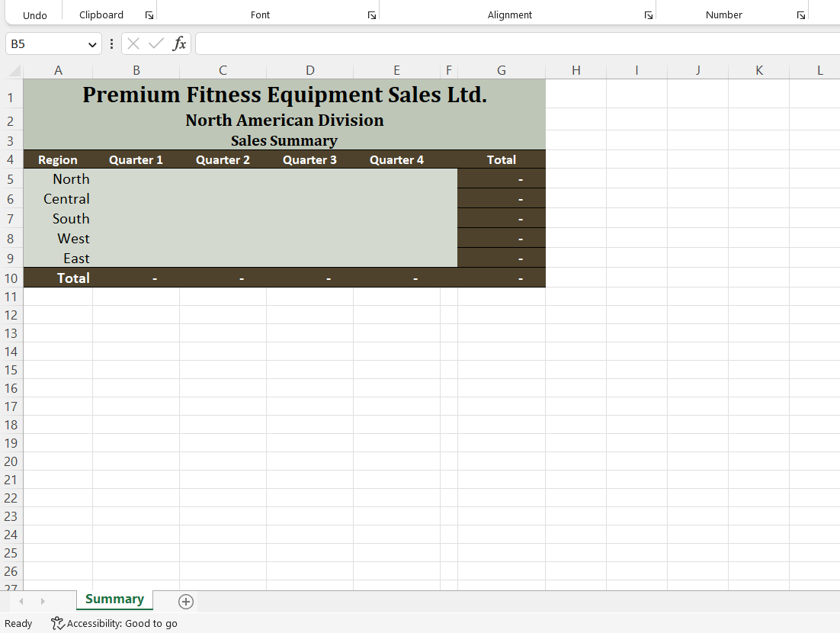Click the Accessibility: Good to go link

click(x=121, y=623)
